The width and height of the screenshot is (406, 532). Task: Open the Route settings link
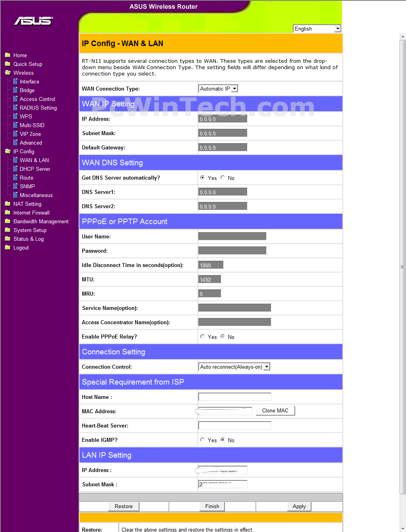[27, 178]
